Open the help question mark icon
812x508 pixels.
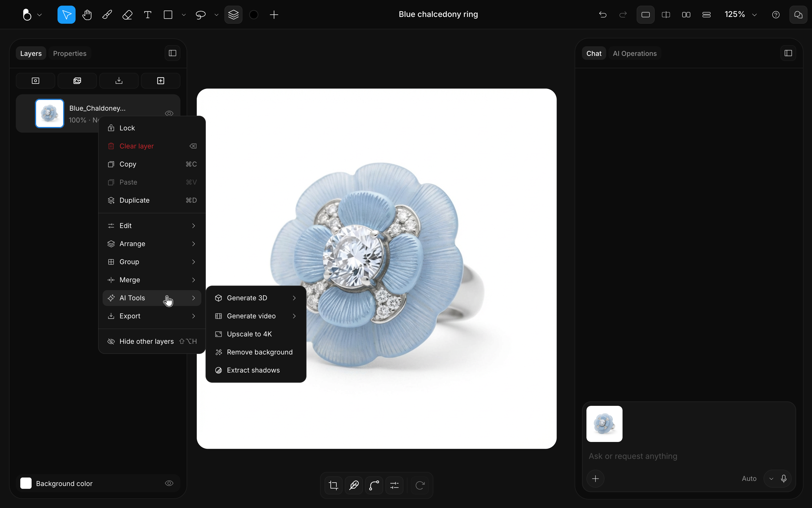(x=776, y=15)
